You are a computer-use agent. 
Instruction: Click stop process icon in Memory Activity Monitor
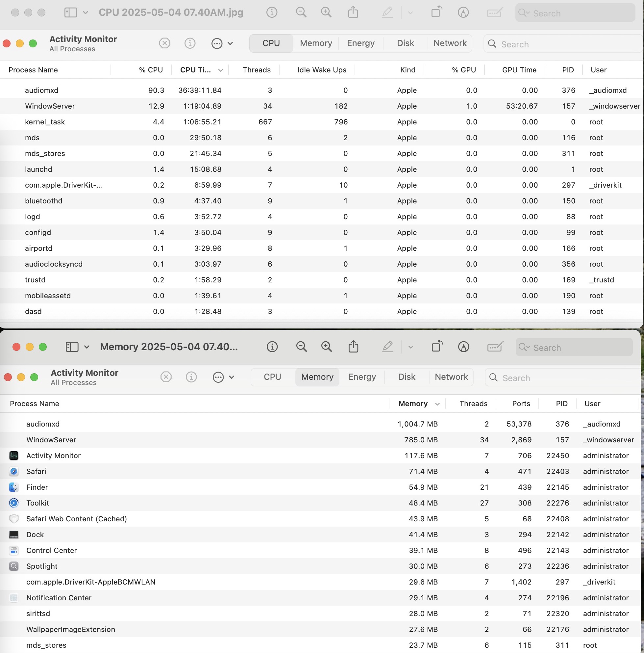(166, 377)
